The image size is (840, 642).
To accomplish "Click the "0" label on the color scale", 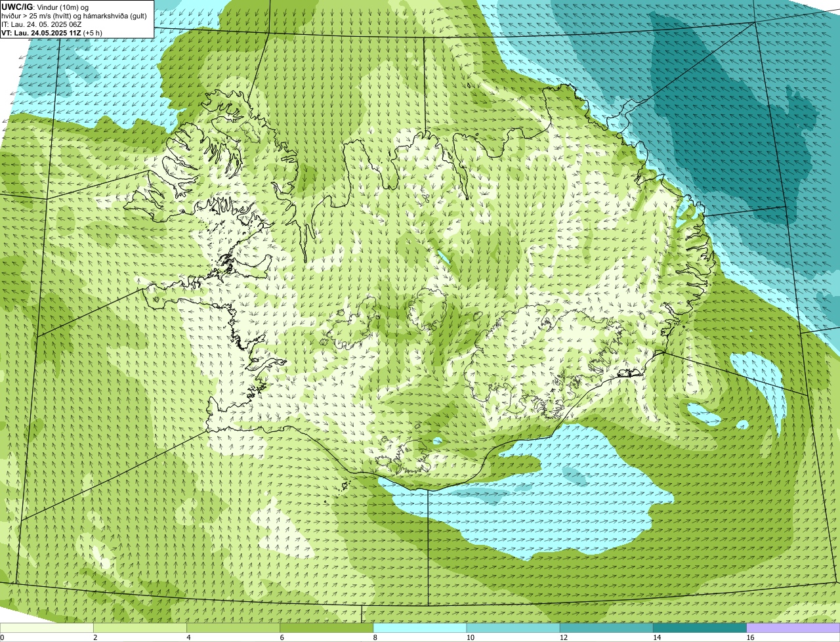I will [2, 637].
